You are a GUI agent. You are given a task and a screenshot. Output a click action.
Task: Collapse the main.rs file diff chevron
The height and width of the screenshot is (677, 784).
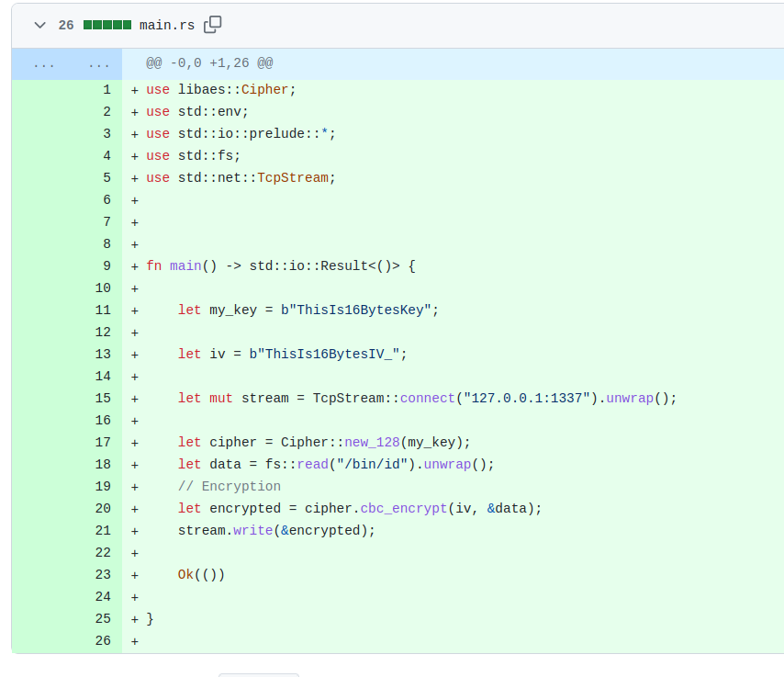click(40, 25)
